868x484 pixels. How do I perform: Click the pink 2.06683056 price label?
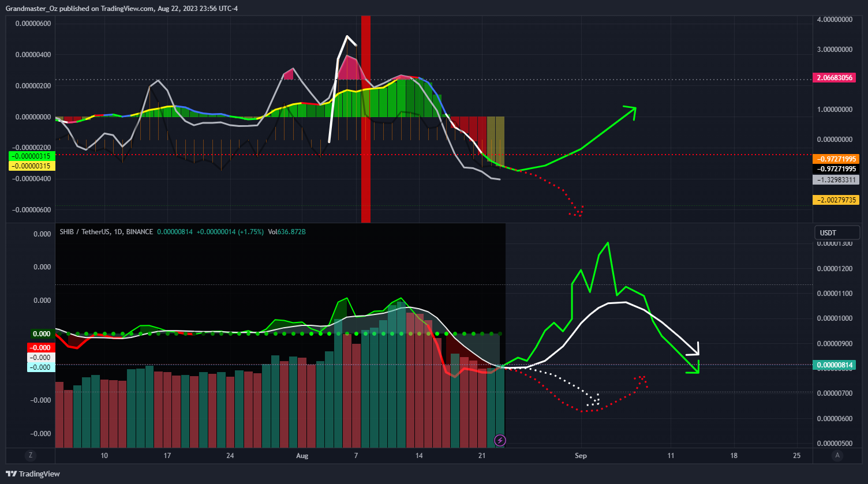point(836,77)
